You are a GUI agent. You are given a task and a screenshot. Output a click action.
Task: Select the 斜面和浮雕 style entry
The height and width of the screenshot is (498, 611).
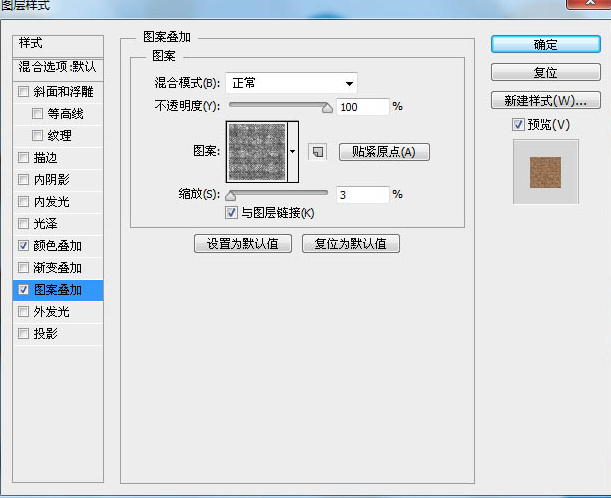click(63, 92)
